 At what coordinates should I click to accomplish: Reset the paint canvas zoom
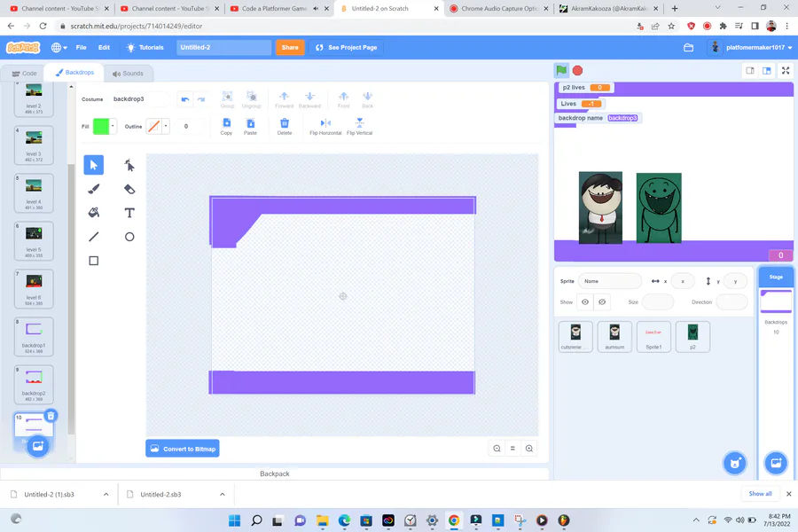click(513, 449)
